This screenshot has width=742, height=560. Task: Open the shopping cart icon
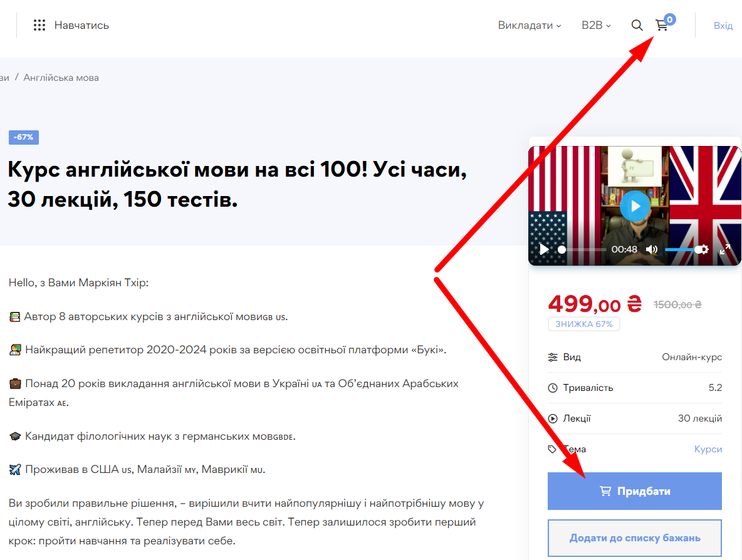click(661, 25)
